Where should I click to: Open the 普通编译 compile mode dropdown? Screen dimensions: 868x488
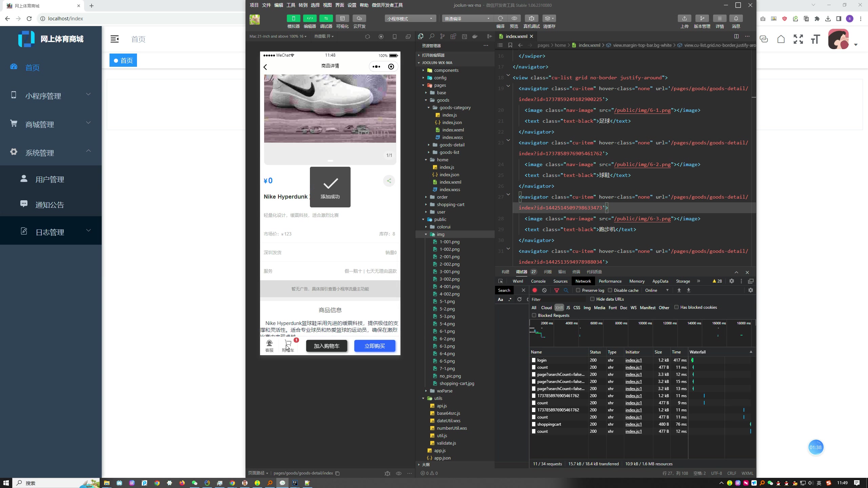coord(467,19)
